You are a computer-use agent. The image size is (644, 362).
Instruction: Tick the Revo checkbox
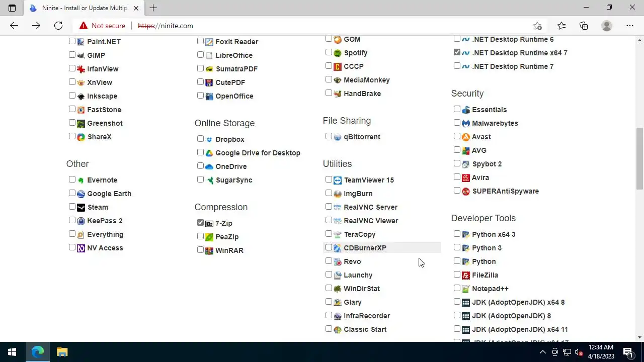pos(329,261)
